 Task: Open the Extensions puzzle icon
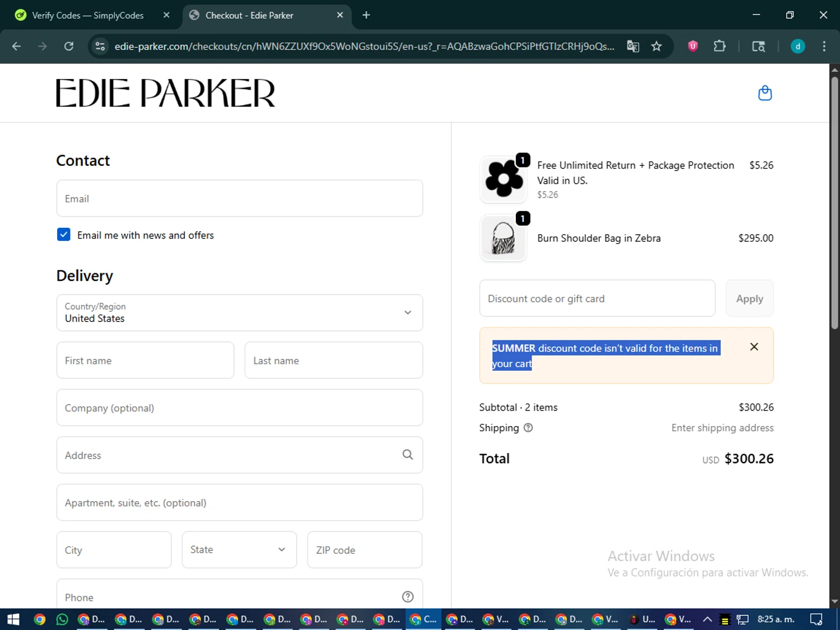(720, 46)
